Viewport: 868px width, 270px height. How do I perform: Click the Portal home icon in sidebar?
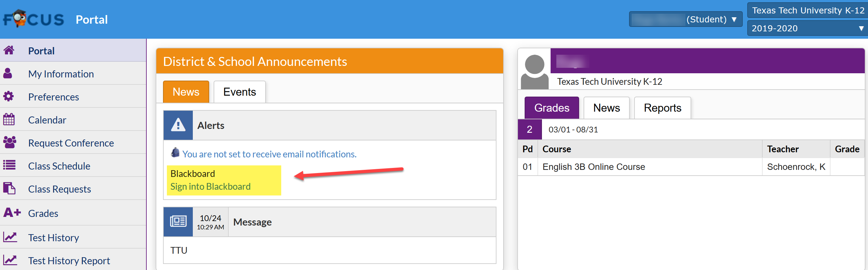(x=9, y=50)
